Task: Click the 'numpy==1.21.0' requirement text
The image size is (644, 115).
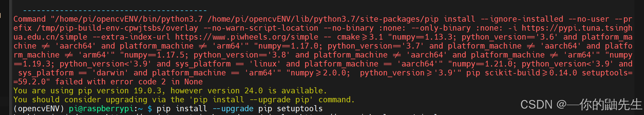Action: click(482, 64)
